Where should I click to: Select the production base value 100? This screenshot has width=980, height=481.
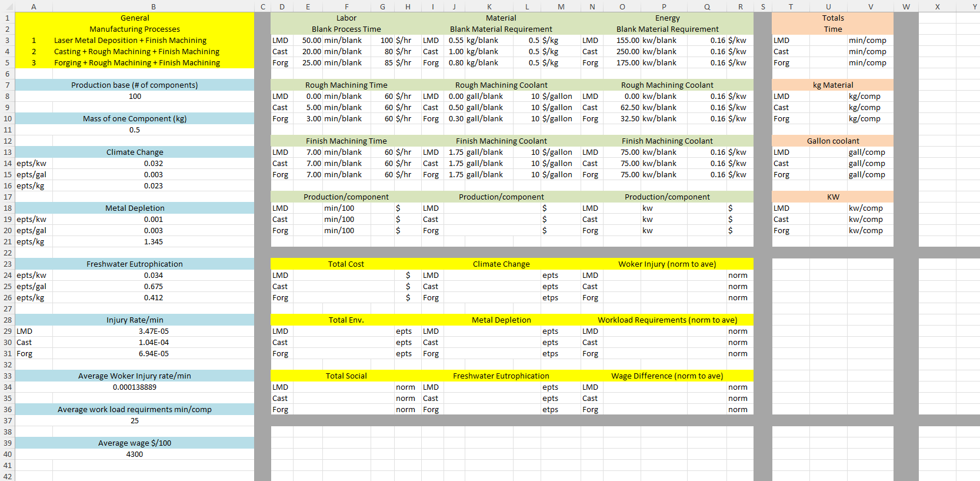(x=135, y=96)
